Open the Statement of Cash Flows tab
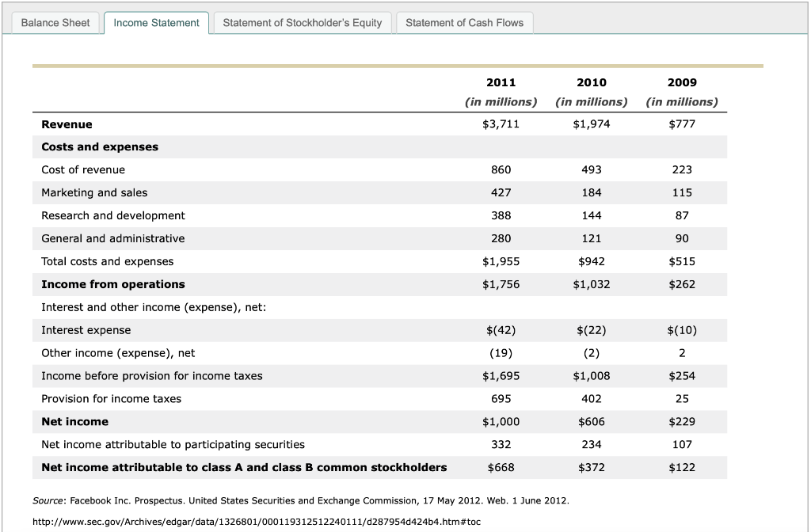 (x=464, y=23)
